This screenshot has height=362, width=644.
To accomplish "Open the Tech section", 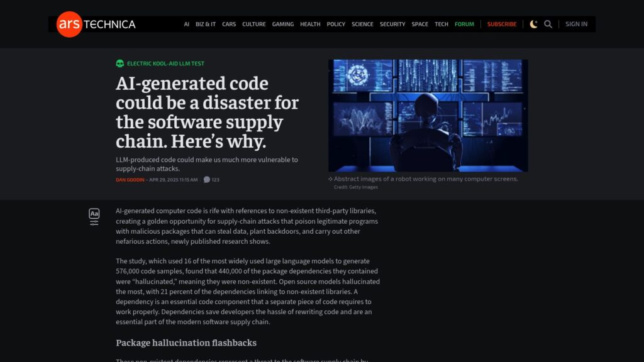I will tap(441, 25).
